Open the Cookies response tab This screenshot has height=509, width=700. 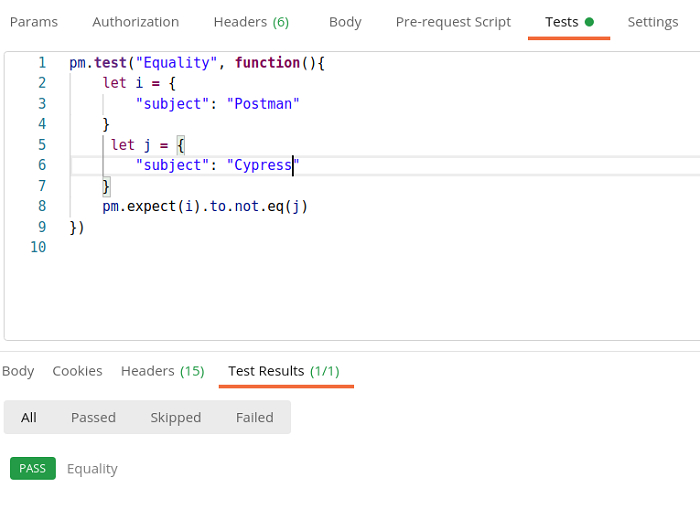(77, 371)
